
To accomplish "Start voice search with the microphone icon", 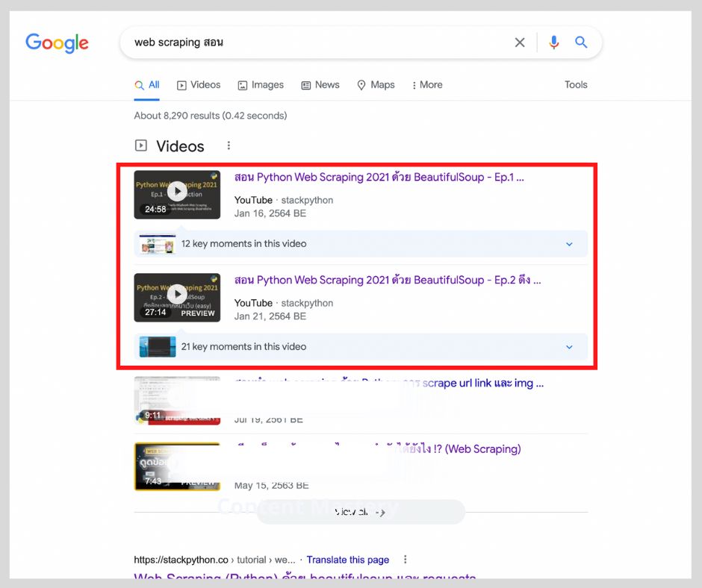I will coord(554,43).
